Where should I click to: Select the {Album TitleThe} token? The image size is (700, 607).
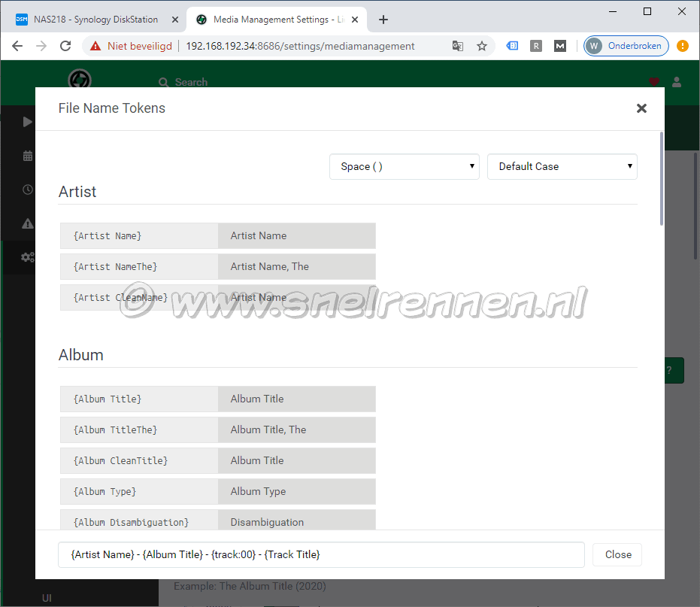[139, 429]
